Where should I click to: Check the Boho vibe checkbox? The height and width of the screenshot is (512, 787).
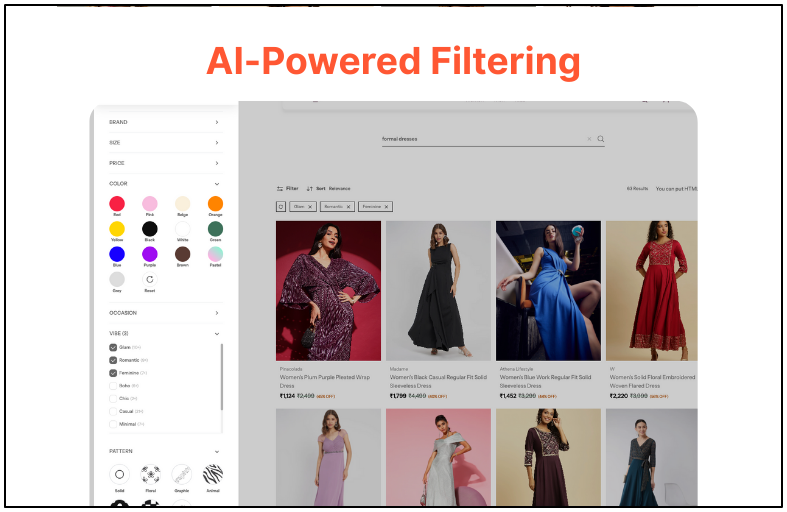tap(113, 386)
